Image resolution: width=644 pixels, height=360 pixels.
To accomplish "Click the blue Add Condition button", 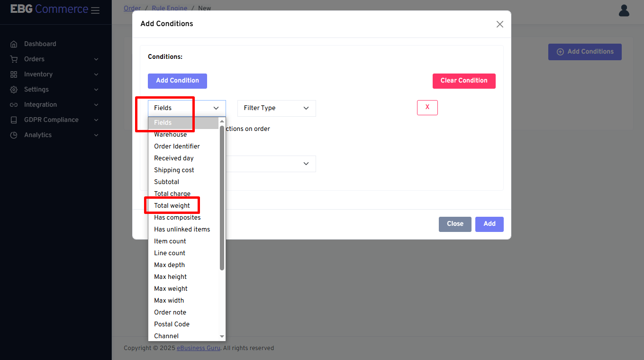I will click(177, 81).
